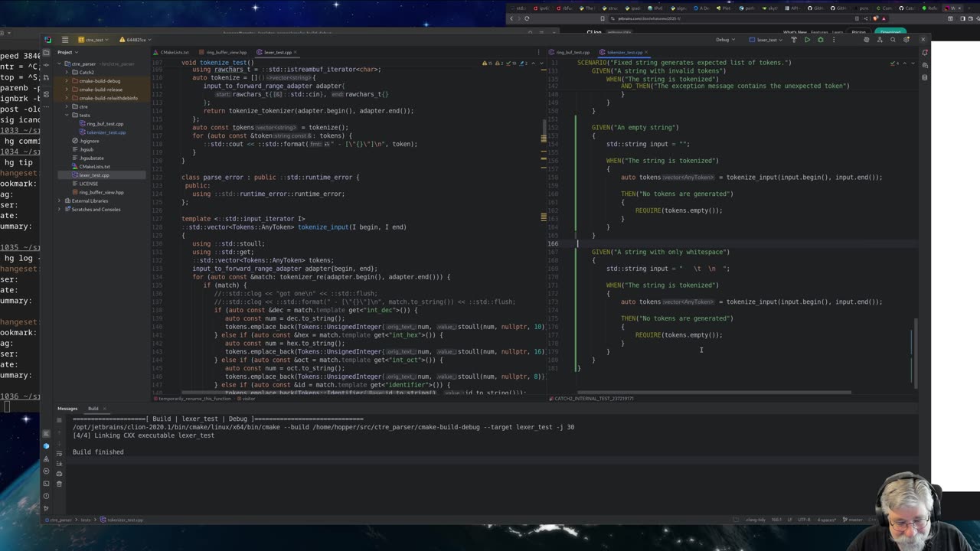Viewport: 980px width, 551px height.
Task: Open the Run tool window icon in bottom-left sidebar
Action: click(46, 471)
